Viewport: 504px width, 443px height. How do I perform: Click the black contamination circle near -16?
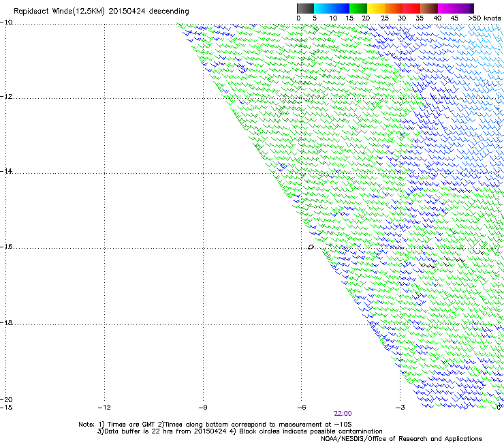(x=311, y=247)
